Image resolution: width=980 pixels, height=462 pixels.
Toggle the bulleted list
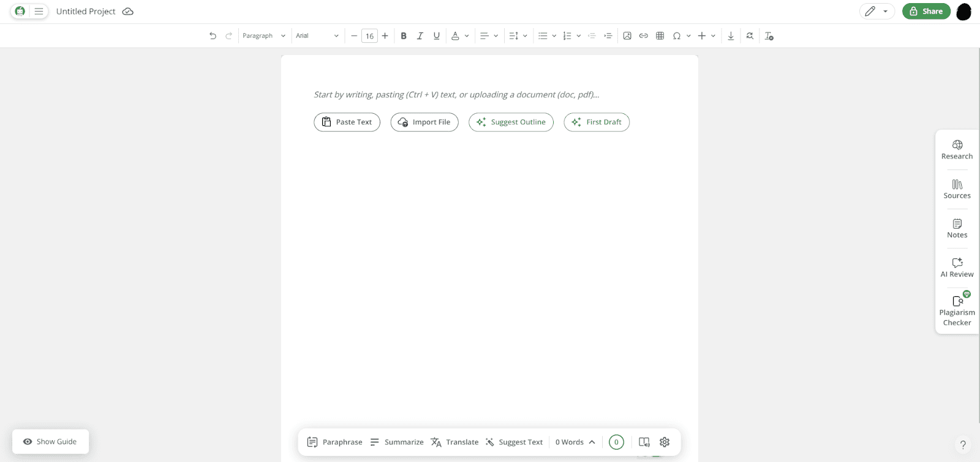(543, 36)
